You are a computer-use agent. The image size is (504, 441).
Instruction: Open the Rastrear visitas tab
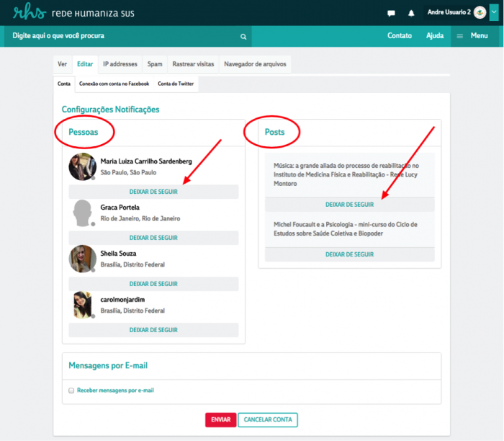coord(193,64)
